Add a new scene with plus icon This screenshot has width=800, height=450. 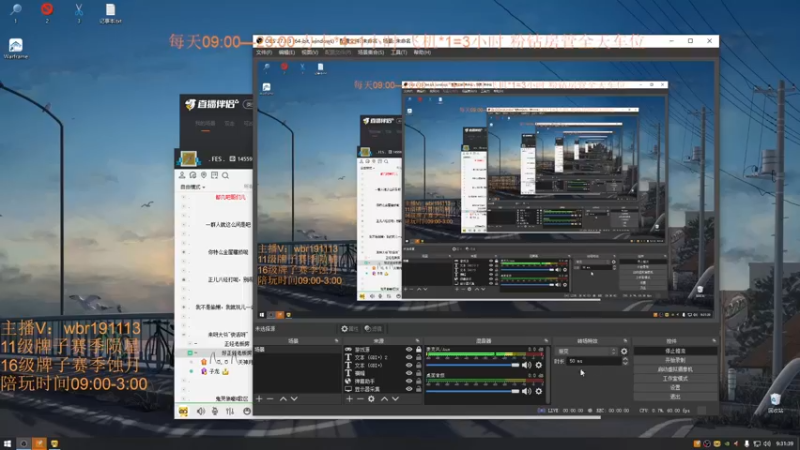pyautogui.click(x=259, y=399)
